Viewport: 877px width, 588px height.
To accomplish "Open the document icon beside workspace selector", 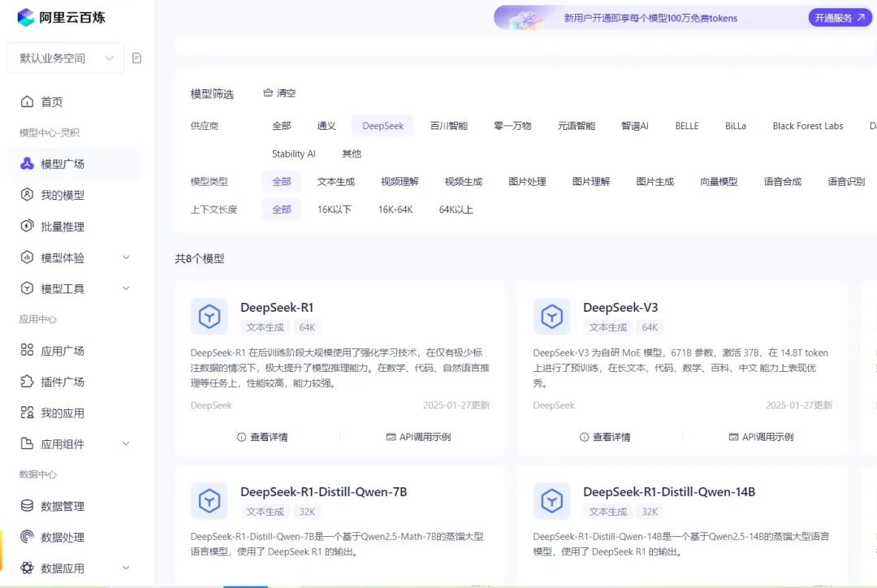I will [x=136, y=58].
